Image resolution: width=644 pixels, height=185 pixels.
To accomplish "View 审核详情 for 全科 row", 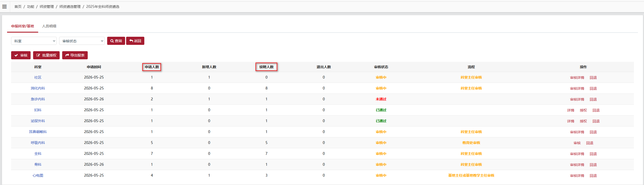I will point(577,154).
